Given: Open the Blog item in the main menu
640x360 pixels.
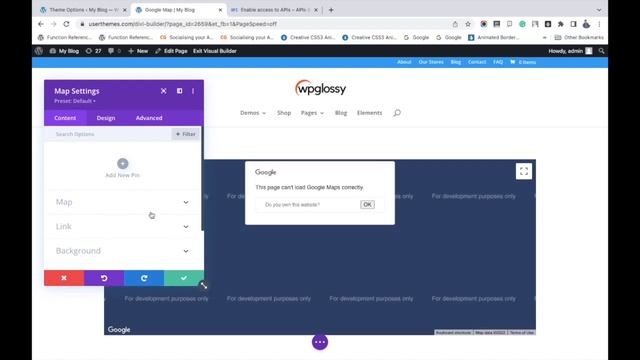Looking at the screenshot, I should click(341, 113).
